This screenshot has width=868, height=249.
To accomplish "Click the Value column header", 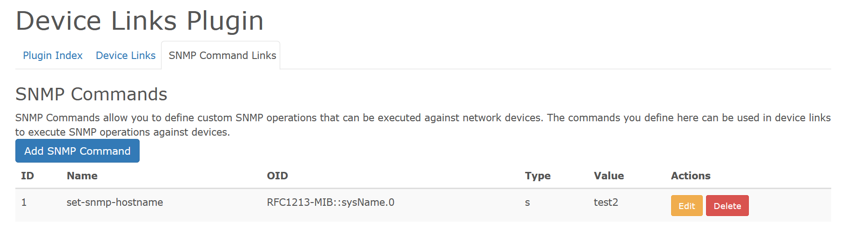I will 609,176.
